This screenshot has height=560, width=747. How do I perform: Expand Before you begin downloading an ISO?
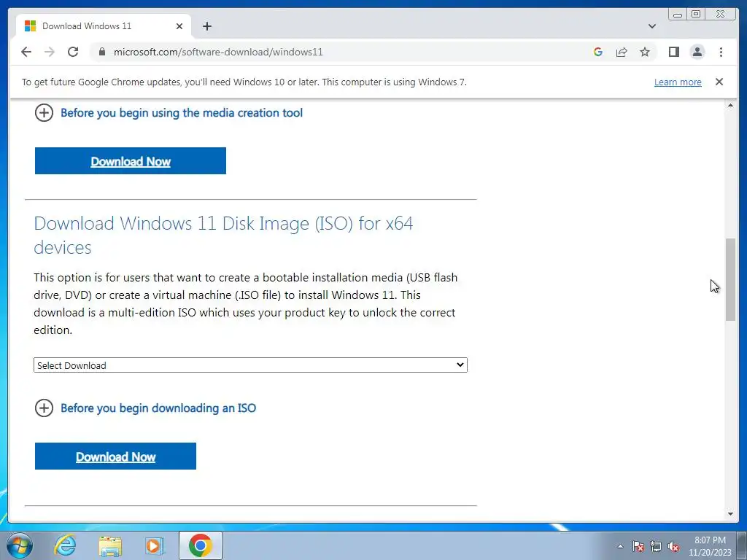(145, 408)
